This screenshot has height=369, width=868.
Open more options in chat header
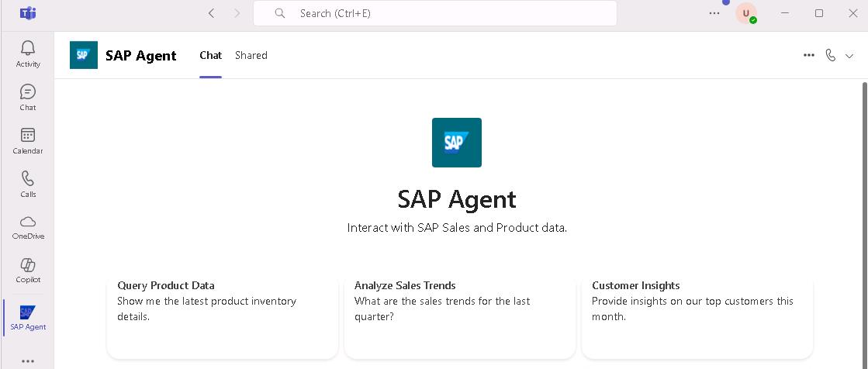click(x=809, y=55)
